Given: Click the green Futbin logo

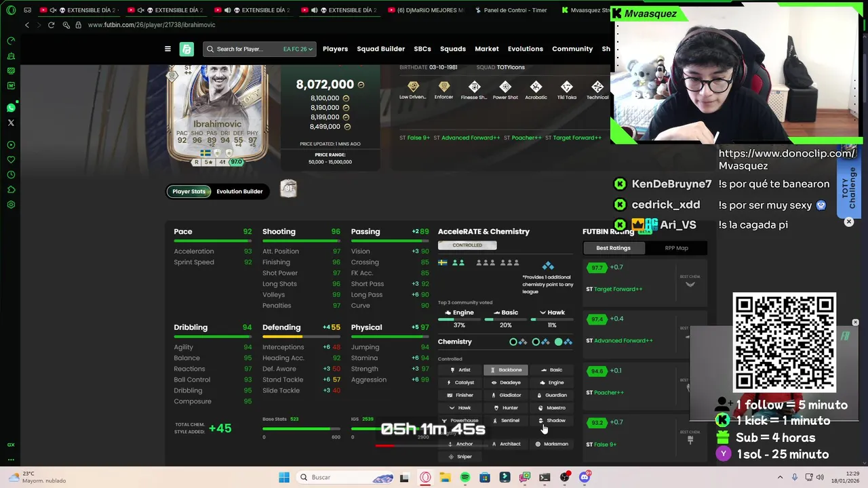Looking at the screenshot, I should pyautogui.click(x=186, y=49).
